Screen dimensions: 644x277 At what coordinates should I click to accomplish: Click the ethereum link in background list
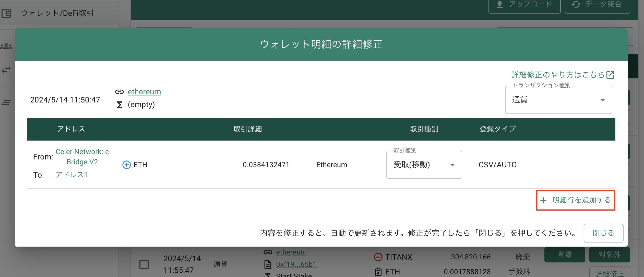click(x=291, y=252)
